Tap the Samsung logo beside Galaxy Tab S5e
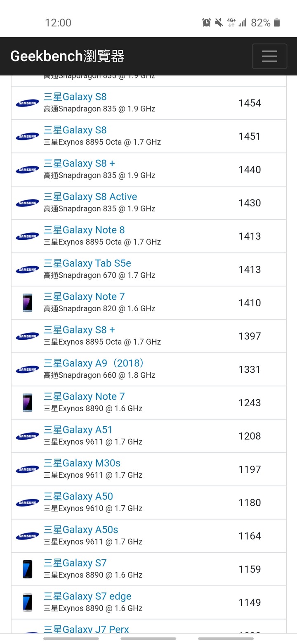This screenshot has height=644, width=297. 27,270
